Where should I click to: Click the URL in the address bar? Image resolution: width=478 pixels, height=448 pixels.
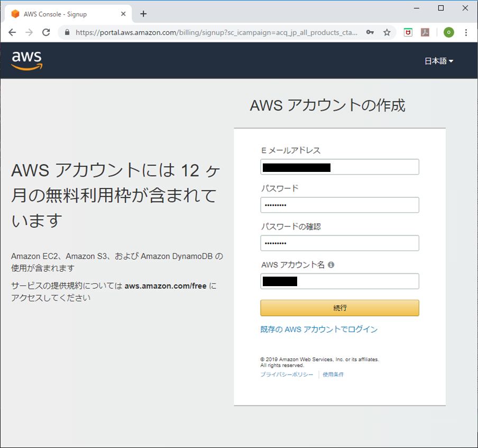click(216, 32)
